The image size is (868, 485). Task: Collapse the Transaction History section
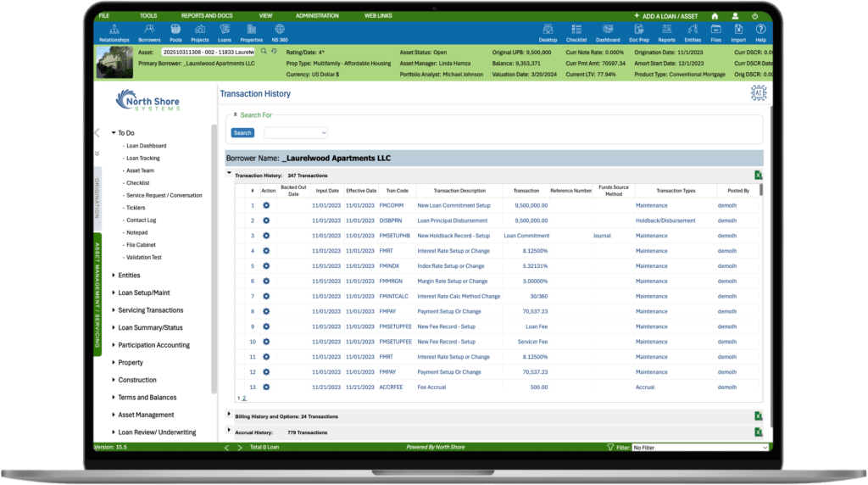click(229, 174)
